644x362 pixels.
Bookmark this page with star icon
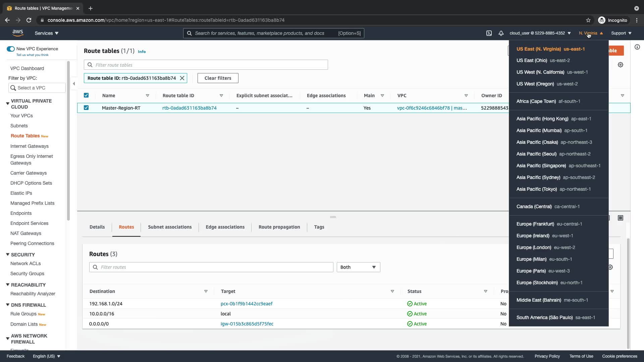(x=588, y=20)
